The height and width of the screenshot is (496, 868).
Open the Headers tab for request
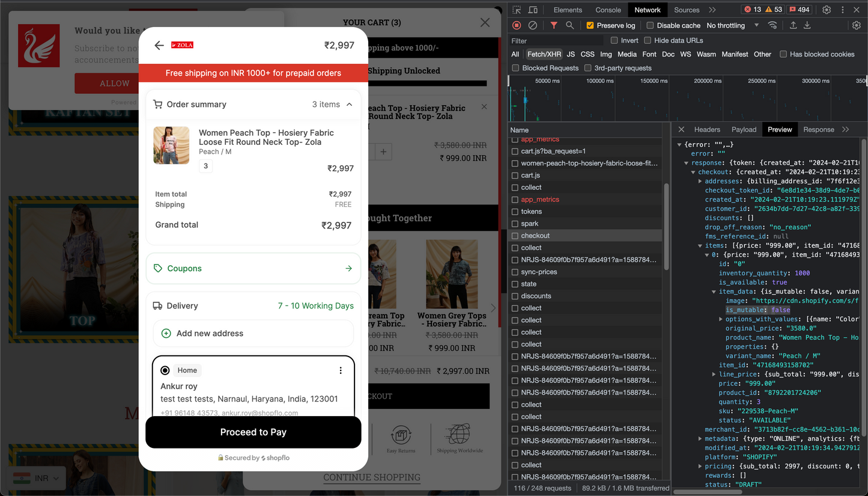(706, 129)
